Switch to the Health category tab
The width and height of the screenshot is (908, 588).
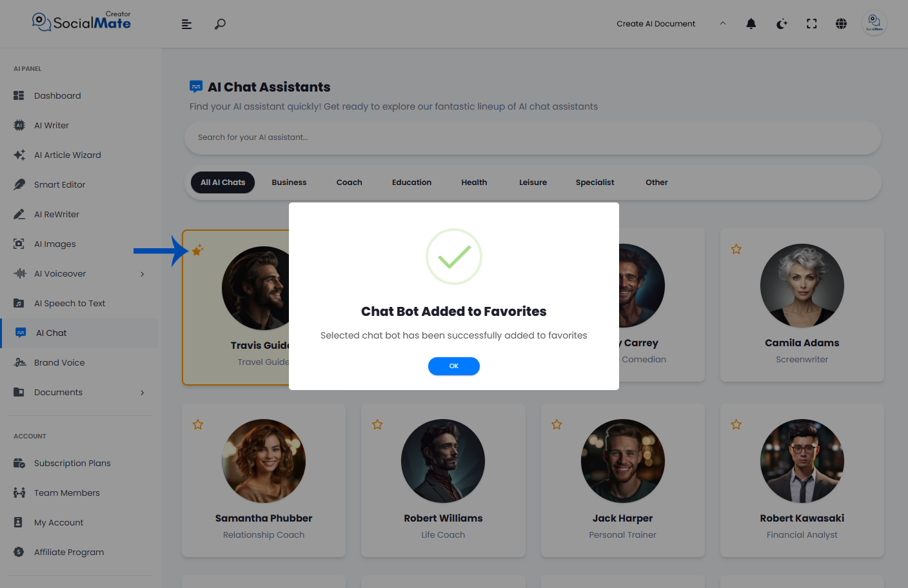(x=474, y=182)
